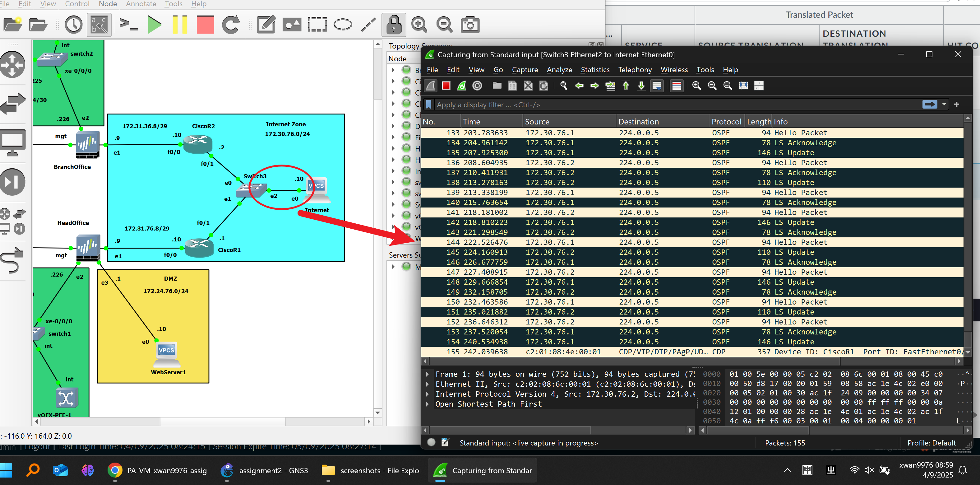This screenshot has width=980, height=485.
Task: Toggle Wireshark auto-scroll during live capture
Action: coord(657,86)
